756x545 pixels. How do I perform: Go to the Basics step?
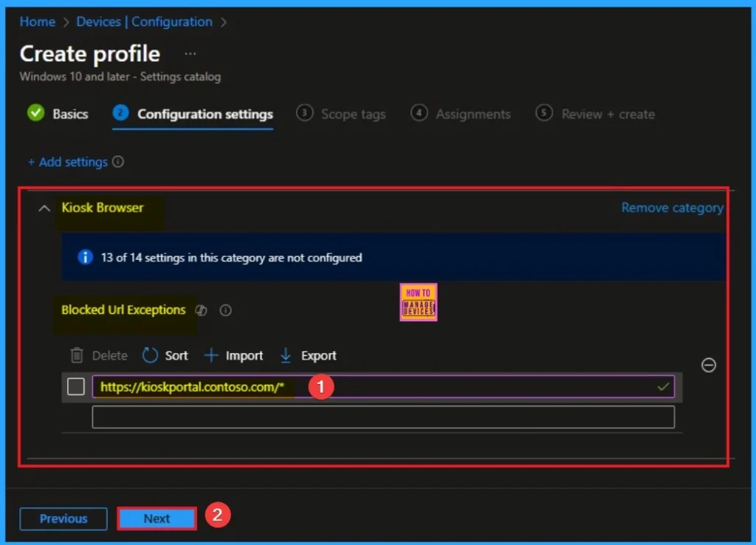pyautogui.click(x=58, y=114)
